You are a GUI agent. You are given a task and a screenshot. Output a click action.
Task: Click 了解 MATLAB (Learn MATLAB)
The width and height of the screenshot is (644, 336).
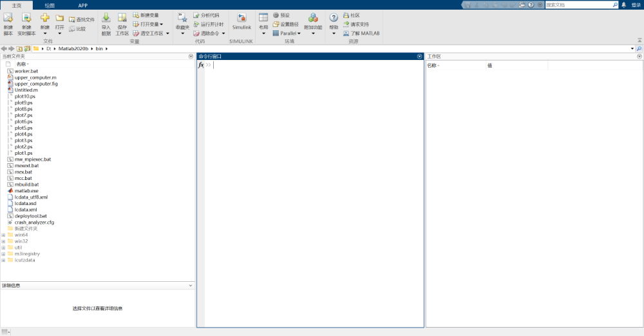(361, 34)
